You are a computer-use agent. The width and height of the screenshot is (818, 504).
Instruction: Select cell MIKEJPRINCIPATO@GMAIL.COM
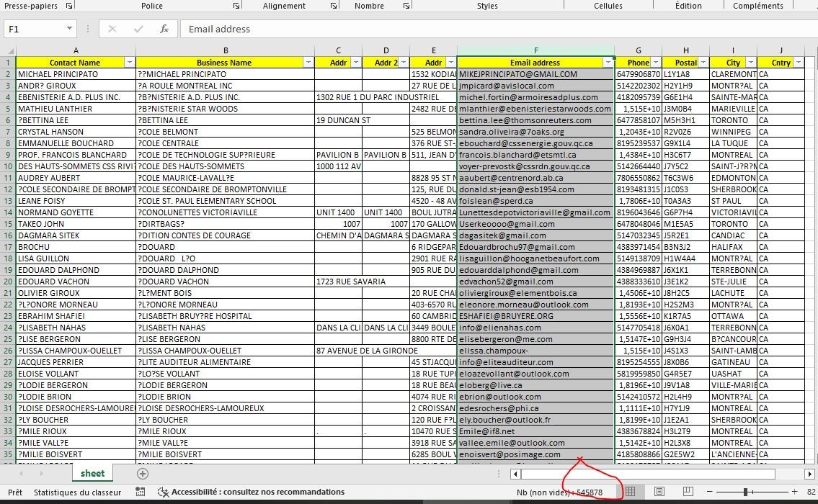(x=535, y=74)
